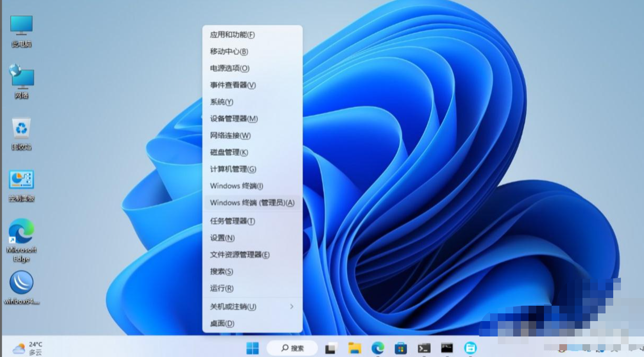Open File Explorer from the taskbar
This screenshot has height=357, width=644.
tap(354, 348)
